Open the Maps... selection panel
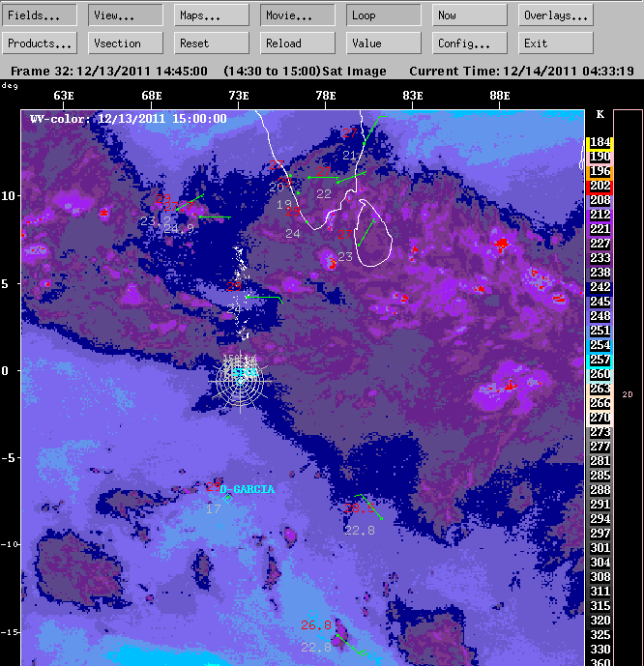 212,15
